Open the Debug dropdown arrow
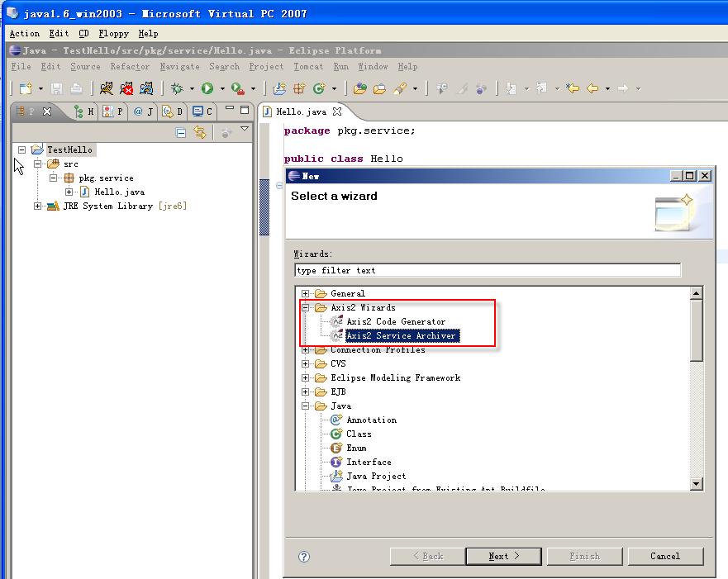This screenshot has height=579, width=728. click(x=192, y=88)
